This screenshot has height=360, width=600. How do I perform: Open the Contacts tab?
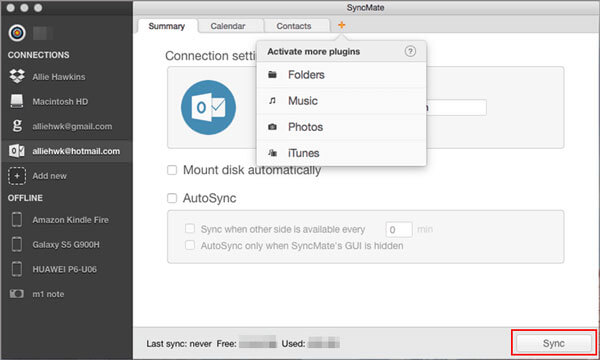[294, 26]
